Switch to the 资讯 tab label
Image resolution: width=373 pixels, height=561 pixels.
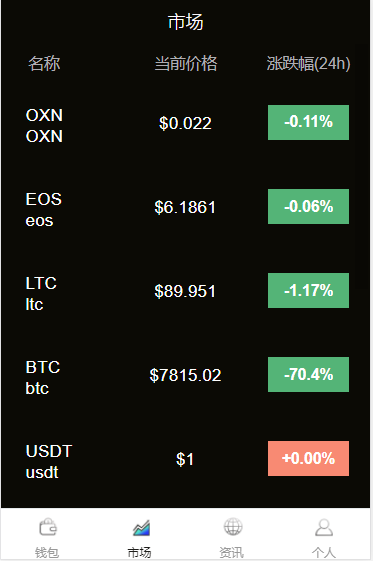click(x=231, y=552)
